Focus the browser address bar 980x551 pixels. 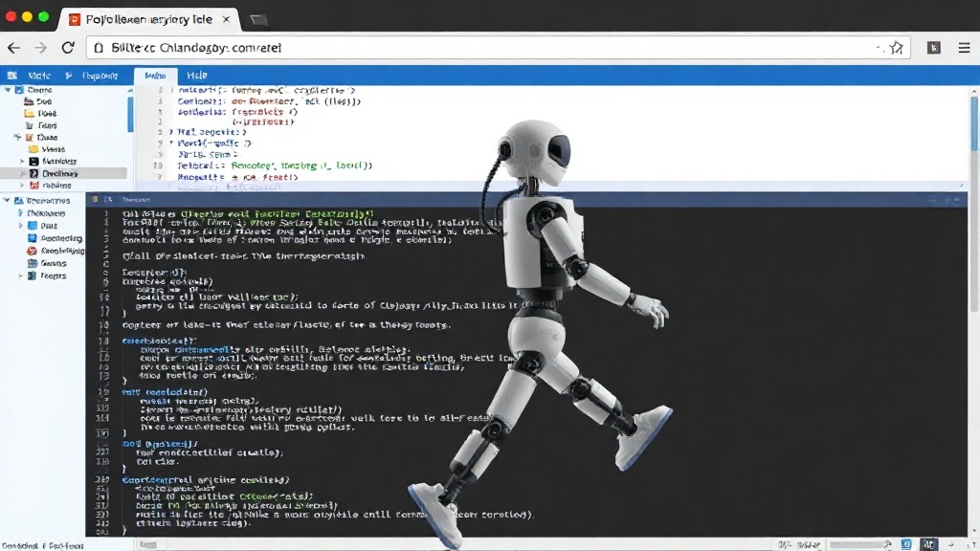[x=498, y=48]
